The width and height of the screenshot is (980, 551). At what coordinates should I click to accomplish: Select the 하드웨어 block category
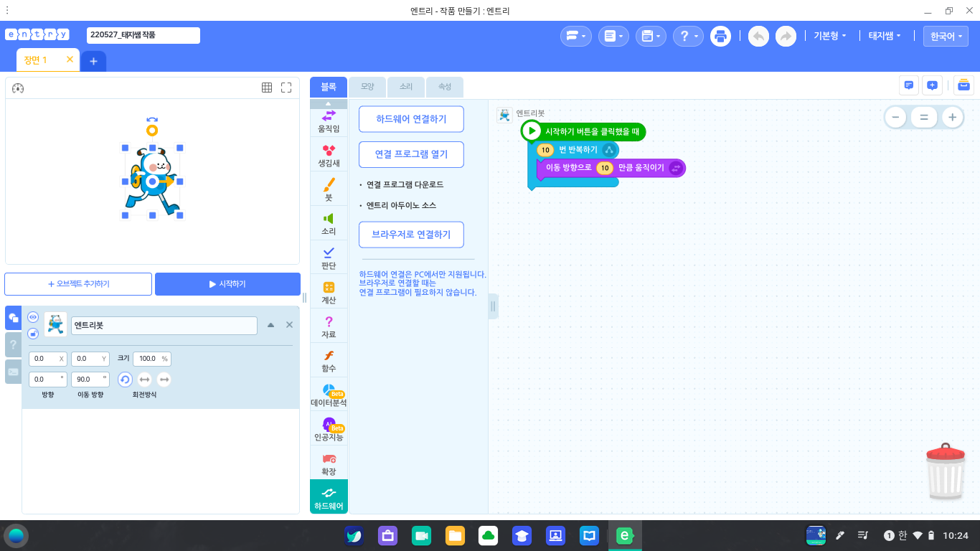(x=329, y=497)
